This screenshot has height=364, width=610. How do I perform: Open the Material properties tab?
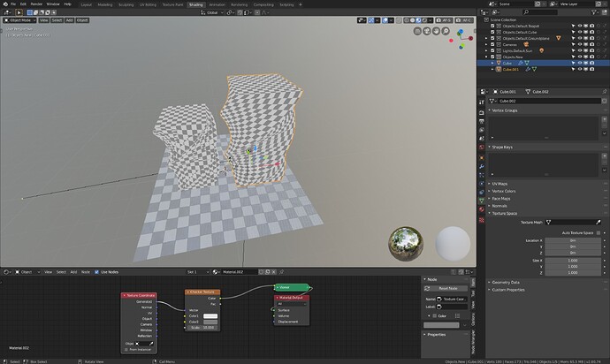coord(482,209)
